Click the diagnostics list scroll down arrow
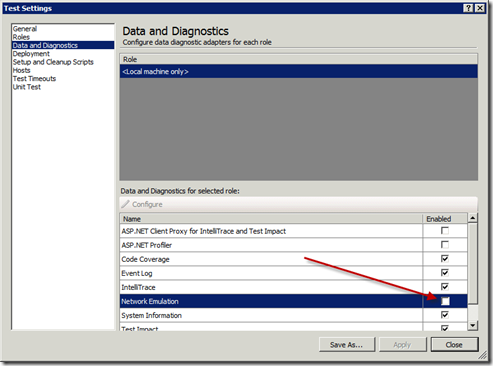Image resolution: width=493 pixels, height=366 pixels. 472,325
